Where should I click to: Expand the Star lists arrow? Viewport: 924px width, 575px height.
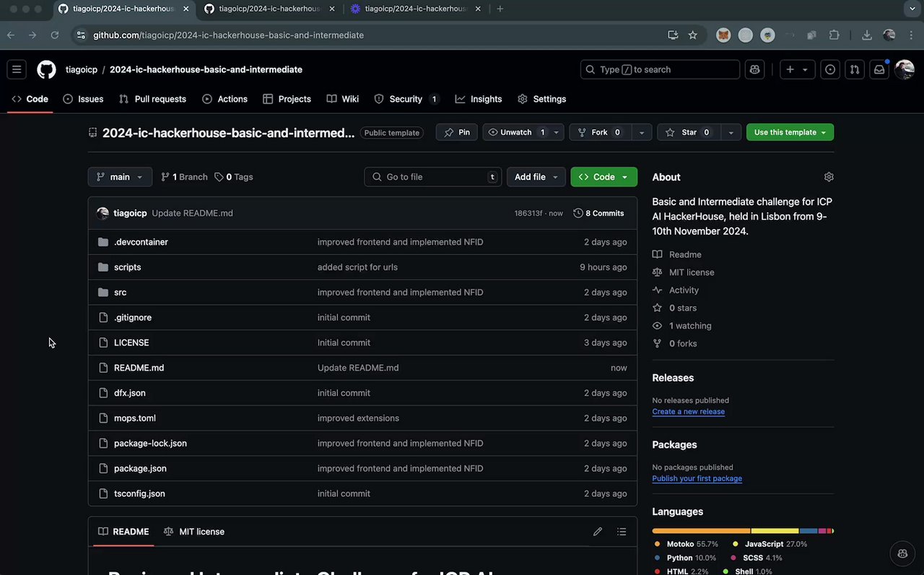pyautogui.click(x=731, y=132)
